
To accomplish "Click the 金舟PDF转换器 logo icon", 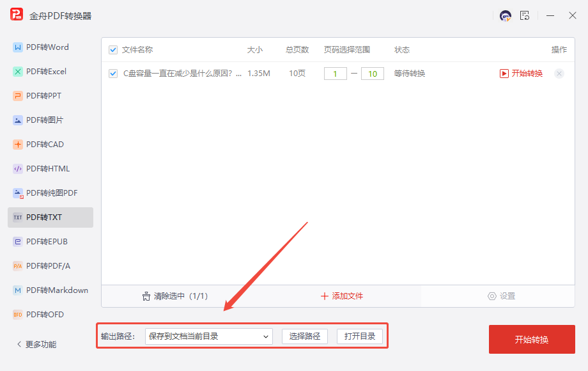I will pyautogui.click(x=17, y=15).
